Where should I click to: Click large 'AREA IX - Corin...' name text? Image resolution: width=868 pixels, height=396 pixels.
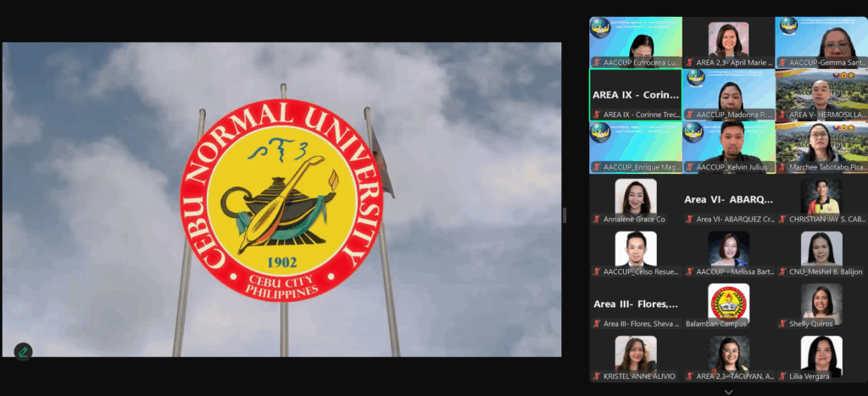pyautogui.click(x=636, y=95)
